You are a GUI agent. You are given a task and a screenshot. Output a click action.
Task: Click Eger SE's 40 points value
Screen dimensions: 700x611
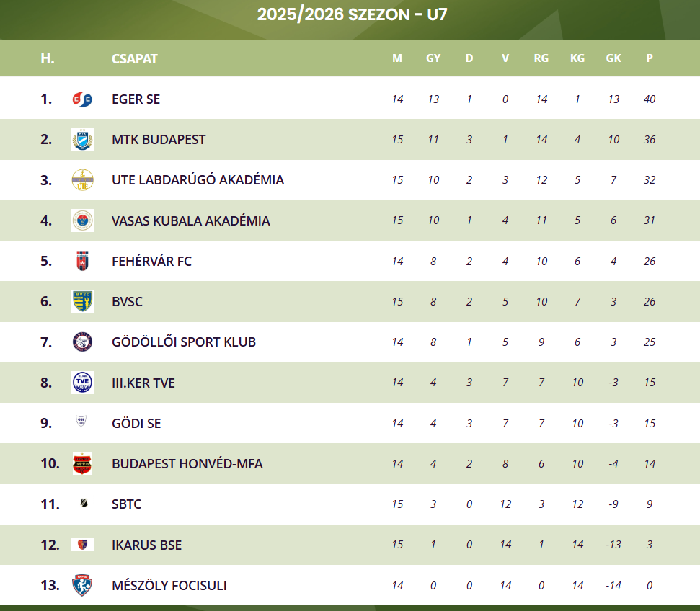pyautogui.click(x=650, y=99)
